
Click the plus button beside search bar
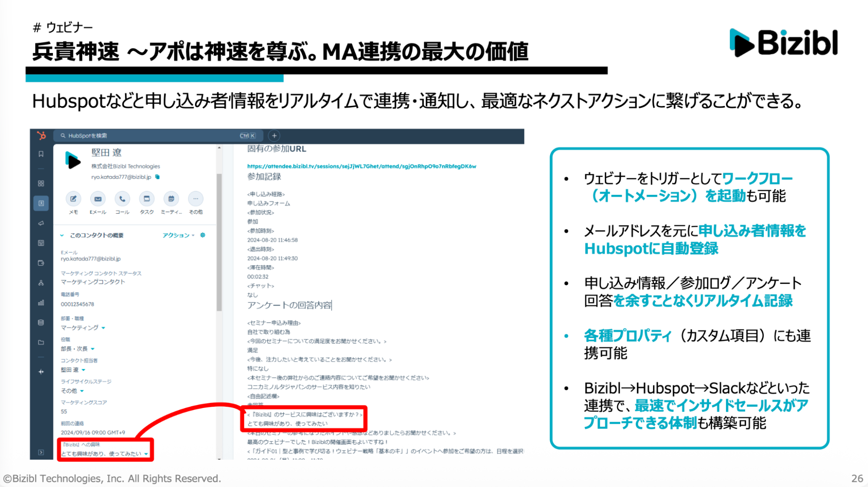click(274, 136)
